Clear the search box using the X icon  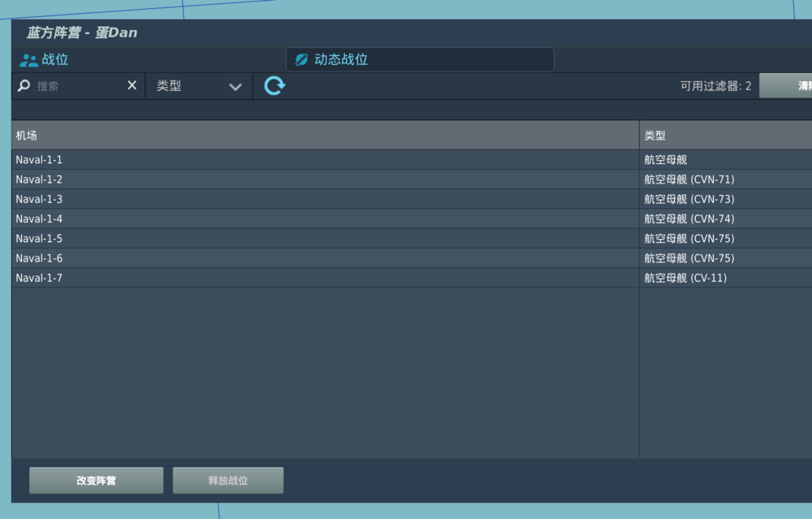tap(132, 84)
